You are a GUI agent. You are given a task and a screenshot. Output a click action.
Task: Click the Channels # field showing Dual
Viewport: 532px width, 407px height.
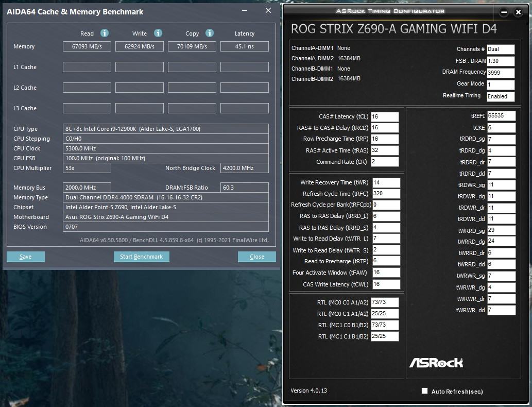[501, 49]
